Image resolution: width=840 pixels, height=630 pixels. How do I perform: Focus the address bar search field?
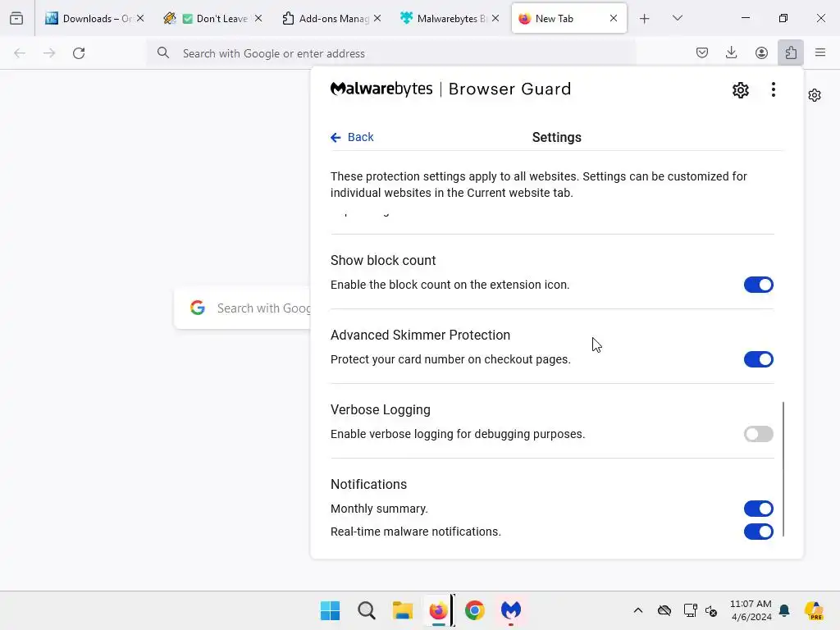click(x=391, y=53)
